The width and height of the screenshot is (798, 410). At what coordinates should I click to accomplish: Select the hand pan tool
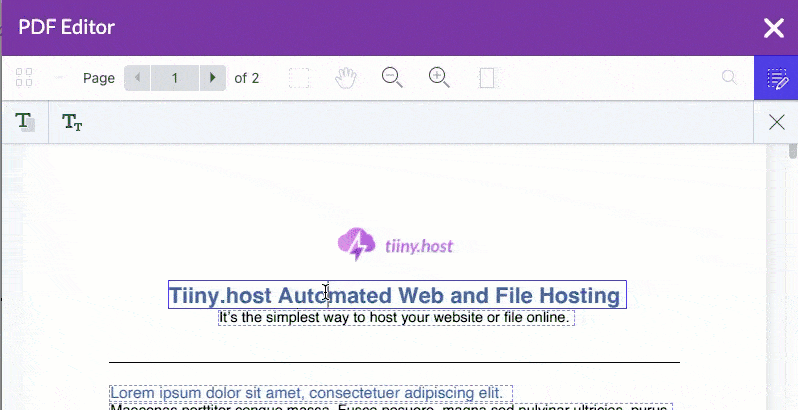click(346, 78)
